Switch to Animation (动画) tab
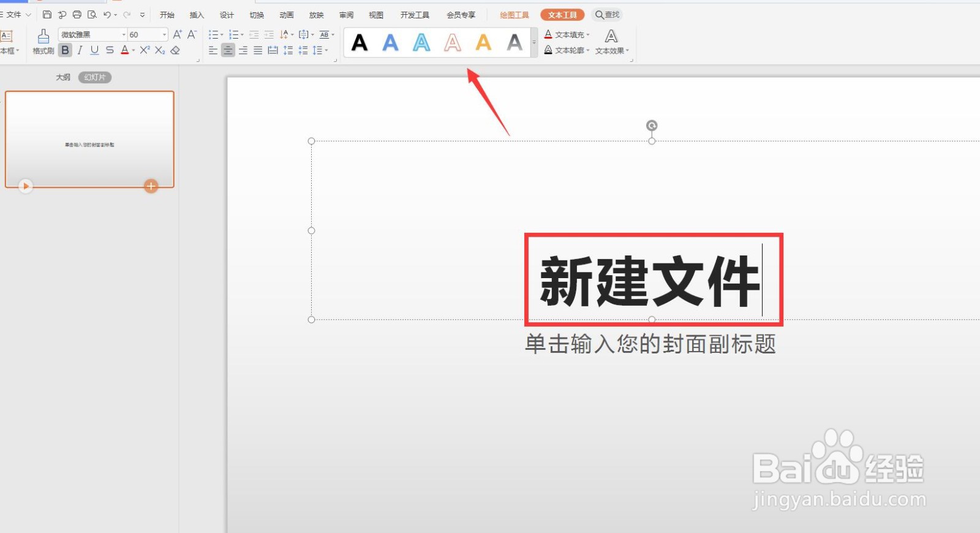This screenshot has height=533, width=980. [x=287, y=15]
